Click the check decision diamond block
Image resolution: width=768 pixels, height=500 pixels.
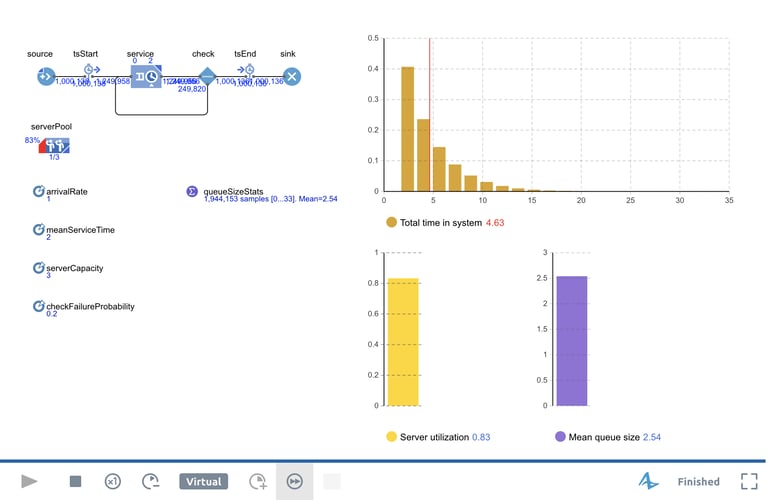(206, 76)
